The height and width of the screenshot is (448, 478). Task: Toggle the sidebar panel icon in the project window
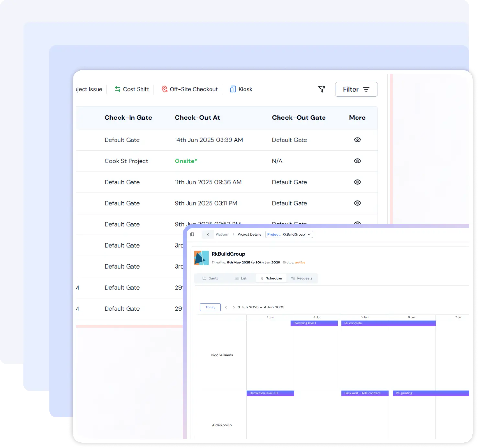point(192,234)
